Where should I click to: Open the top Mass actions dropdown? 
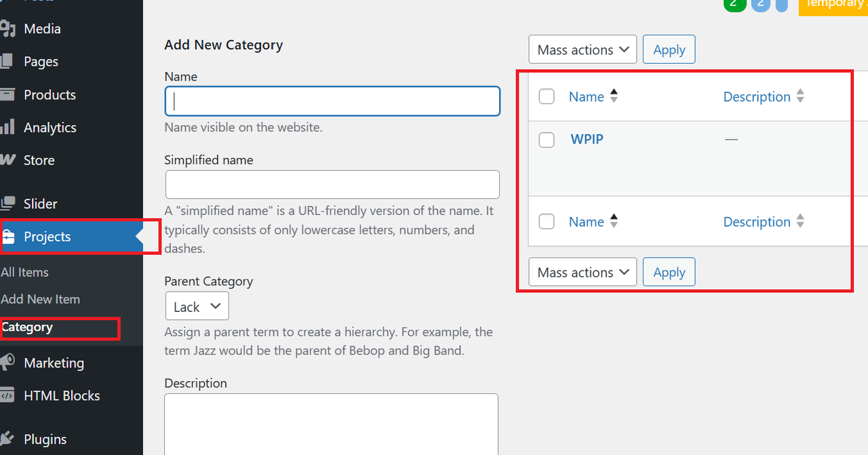[583, 50]
